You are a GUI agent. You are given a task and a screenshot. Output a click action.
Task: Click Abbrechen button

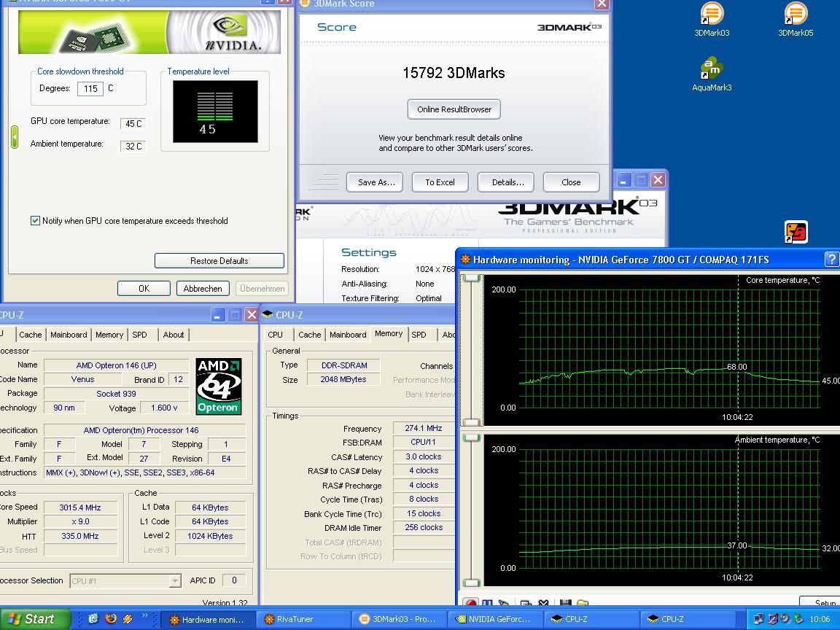coord(203,288)
